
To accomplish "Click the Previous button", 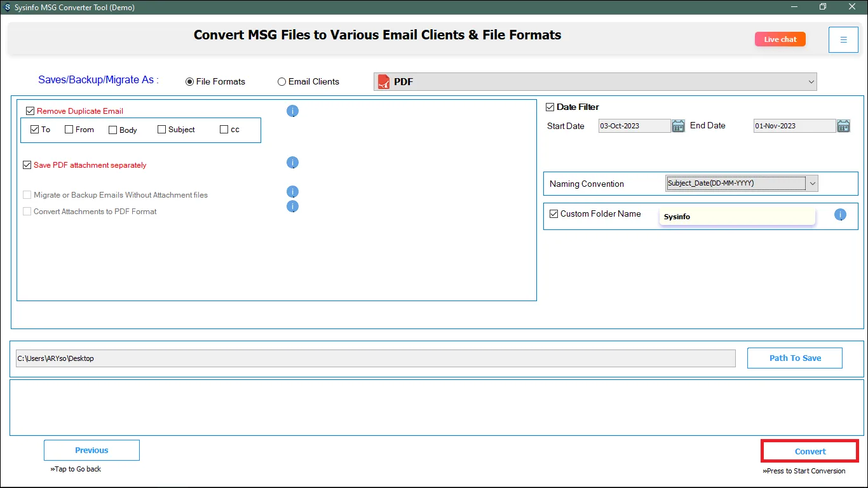I will pos(92,451).
